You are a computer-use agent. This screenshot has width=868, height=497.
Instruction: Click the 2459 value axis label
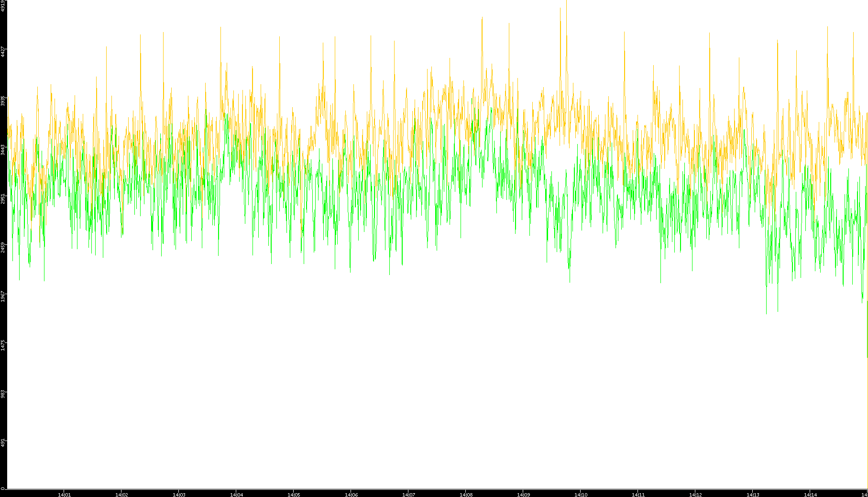point(3,247)
